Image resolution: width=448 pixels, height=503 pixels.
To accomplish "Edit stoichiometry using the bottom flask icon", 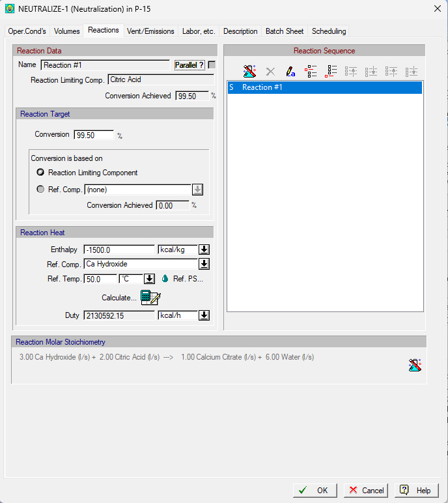I will pos(415,366).
